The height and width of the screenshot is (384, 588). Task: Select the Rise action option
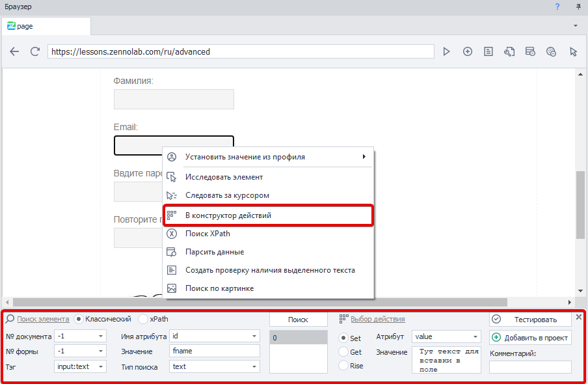tap(343, 366)
